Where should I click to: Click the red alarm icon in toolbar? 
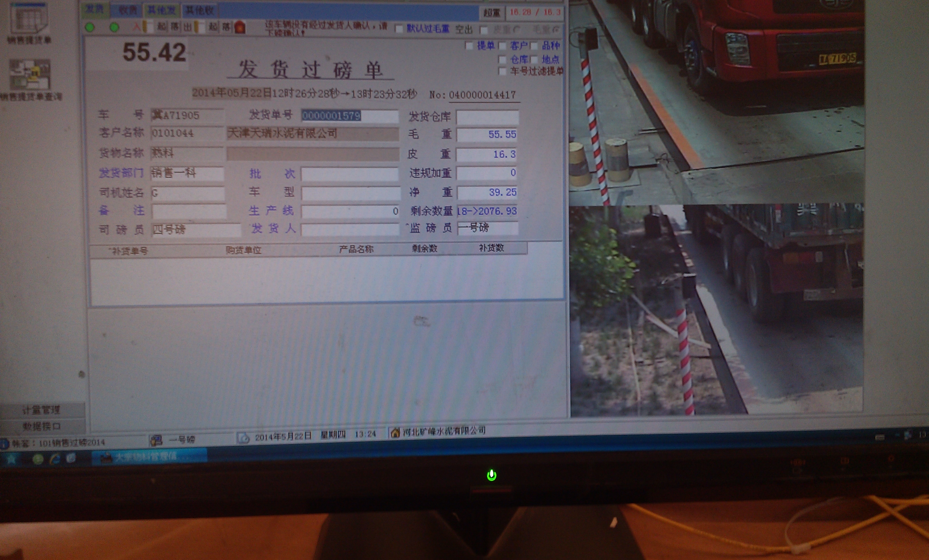[x=240, y=27]
